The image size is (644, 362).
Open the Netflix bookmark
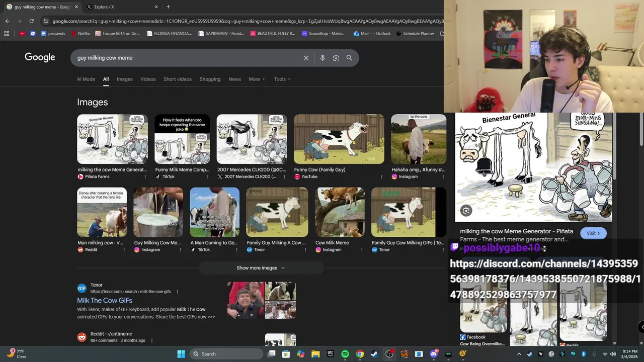click(x=80, y=34)
